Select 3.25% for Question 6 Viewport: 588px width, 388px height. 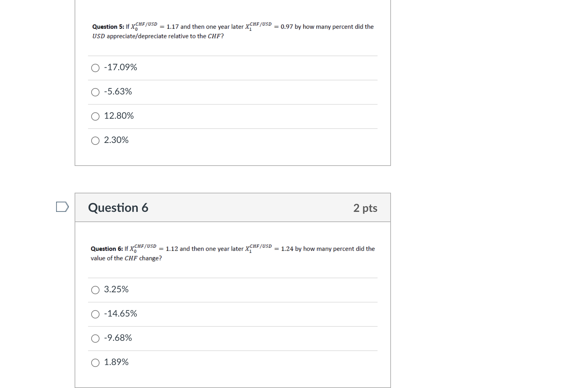95,290
